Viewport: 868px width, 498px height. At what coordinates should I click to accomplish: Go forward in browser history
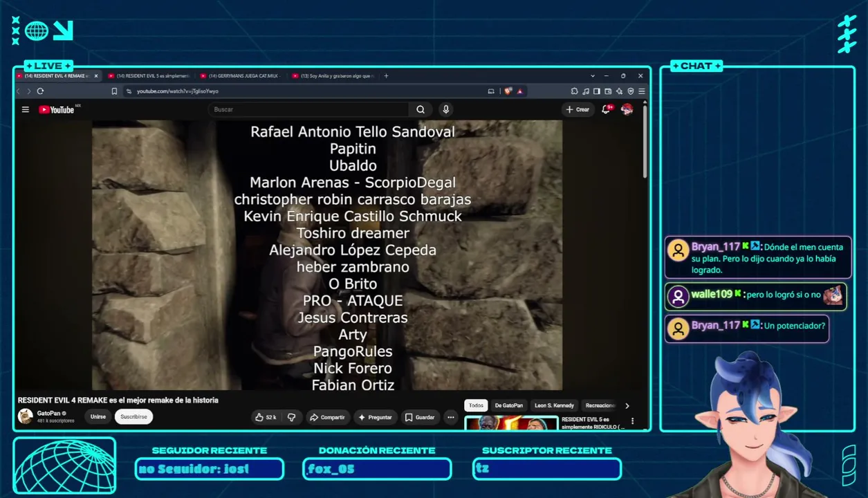(x=28, y=91)
